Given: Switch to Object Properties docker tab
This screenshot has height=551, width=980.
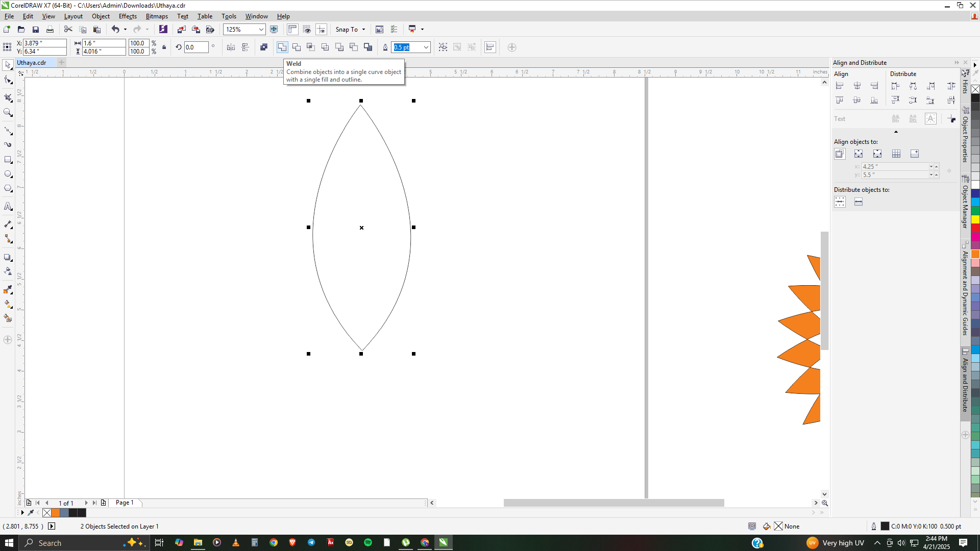Looking at the screenshot, I should tap(965, 135).
